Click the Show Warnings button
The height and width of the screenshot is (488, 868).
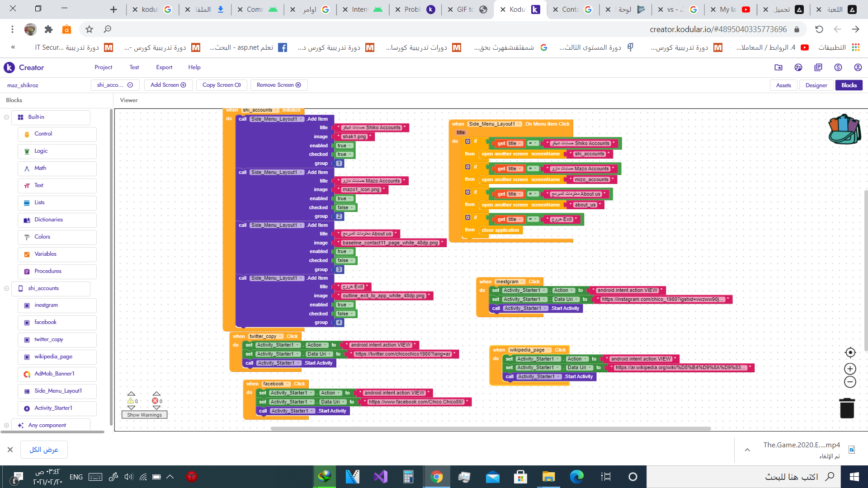(x=144, y=415)
